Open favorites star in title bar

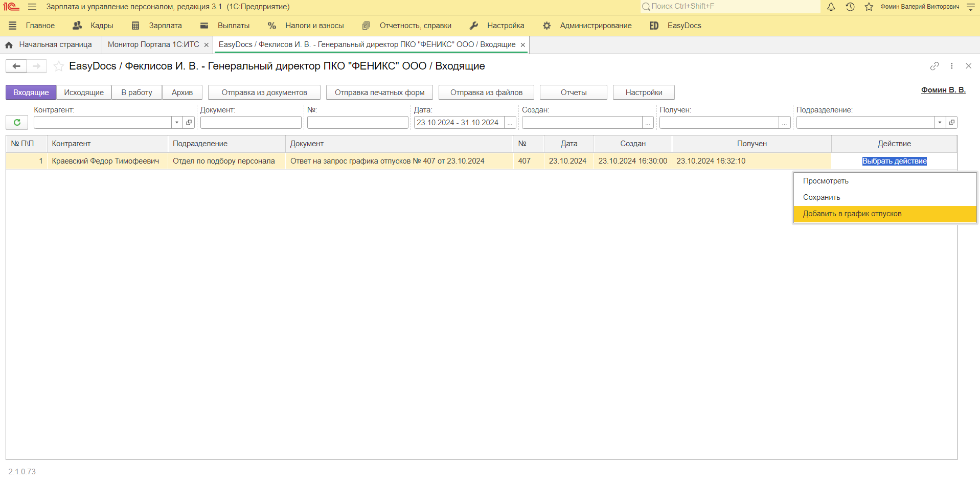tap(869, 7)
